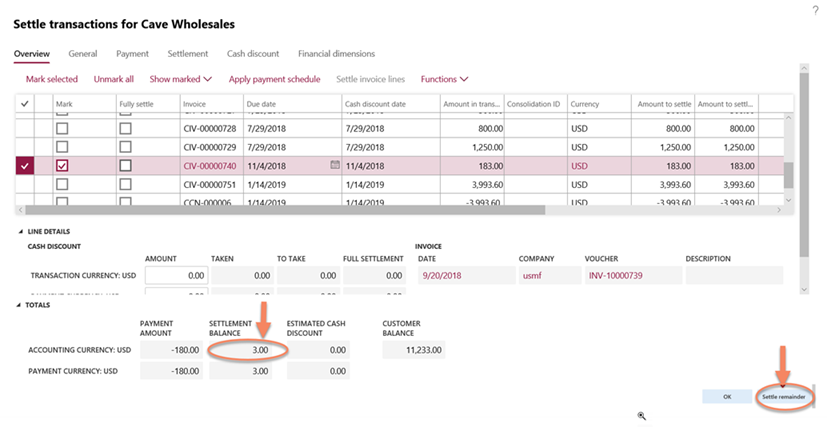Switch to the Payment tab
The width and height of the screenshot is (827, 427).
132,54
